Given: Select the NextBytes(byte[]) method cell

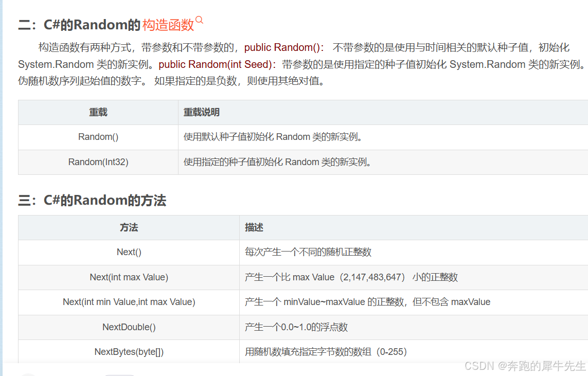Looking at the screenshot, I should click(x=129, y=352).
